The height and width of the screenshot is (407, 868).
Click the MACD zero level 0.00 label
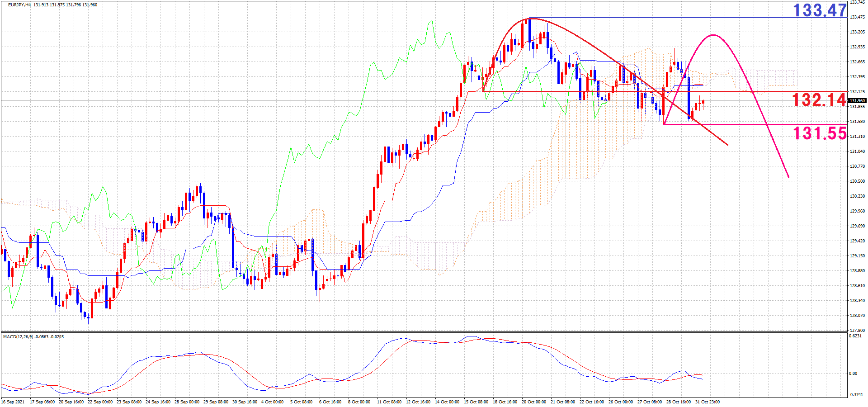853,374
